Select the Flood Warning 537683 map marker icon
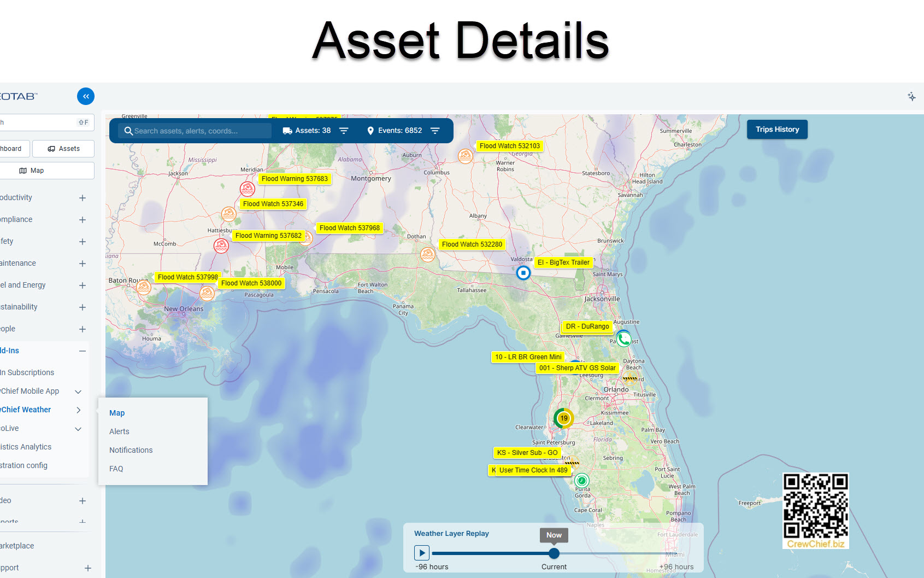 tap(248, 189)
